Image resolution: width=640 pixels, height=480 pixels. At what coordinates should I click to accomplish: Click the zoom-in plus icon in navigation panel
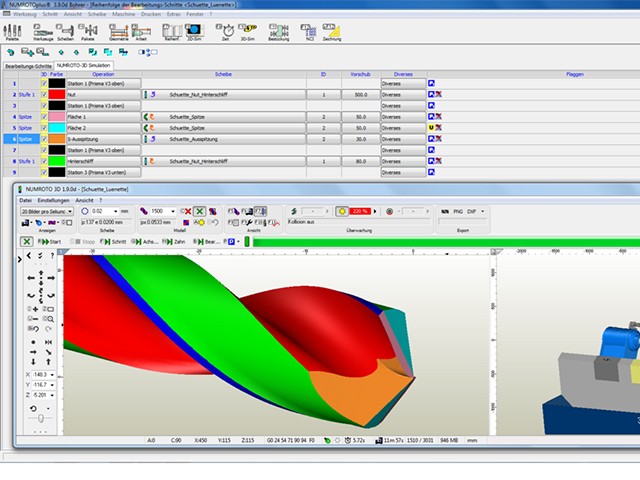[35, 309]
